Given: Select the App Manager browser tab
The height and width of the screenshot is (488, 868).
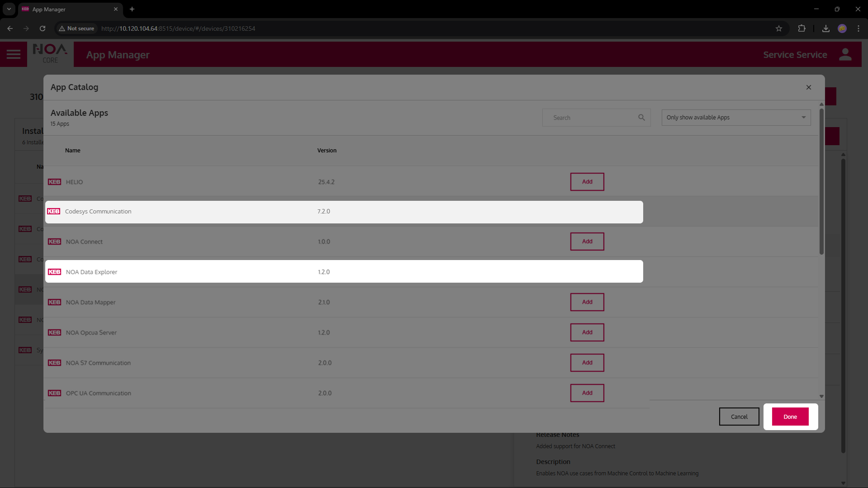Looking at the screenshot, I should point(68,9).
